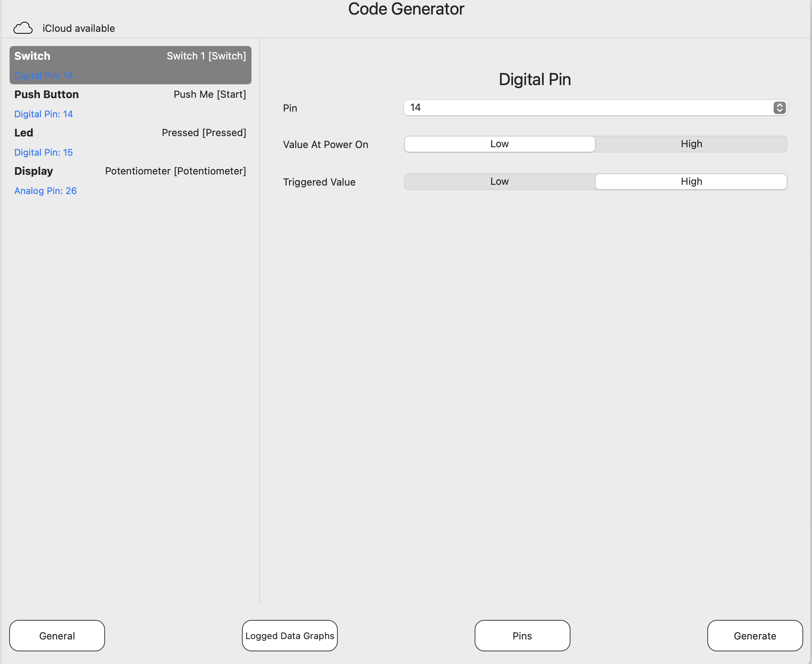The height and width of the screenshot is (664, 812).
Task: Toggle Value At Power On to Low
Action: tap(500, 143)
